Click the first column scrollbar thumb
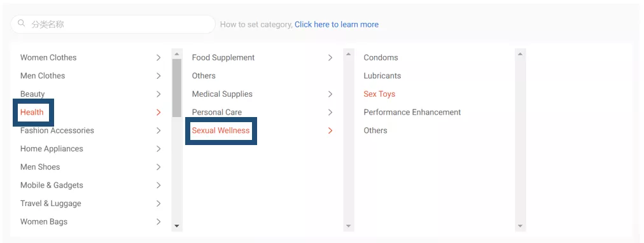Image resolution: width=644 pixels, height=243 pixels. pyautogui.click(x=177, y=88)
